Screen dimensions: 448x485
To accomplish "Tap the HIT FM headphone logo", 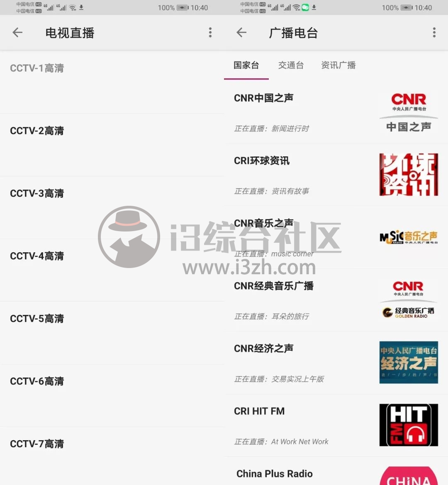I will coord(409,425).
